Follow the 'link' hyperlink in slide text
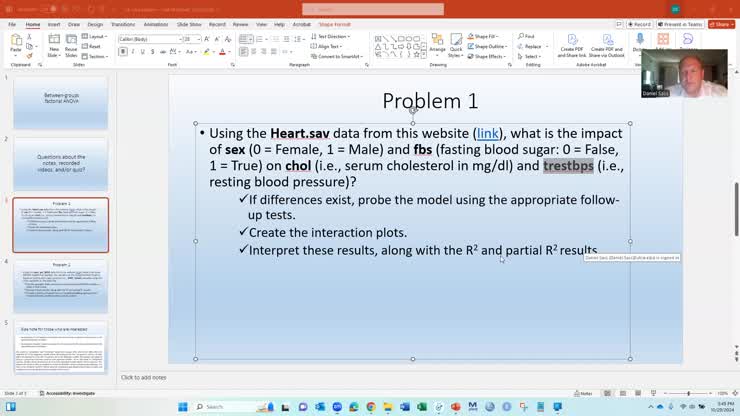The image size is (740, 416). coord(487,133)
